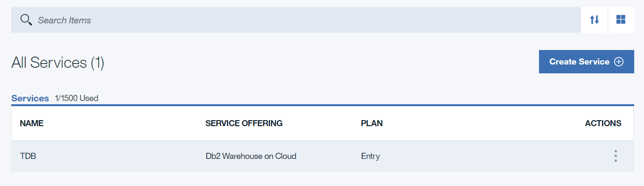Click the All Services heading

click(x=49, y=63)
